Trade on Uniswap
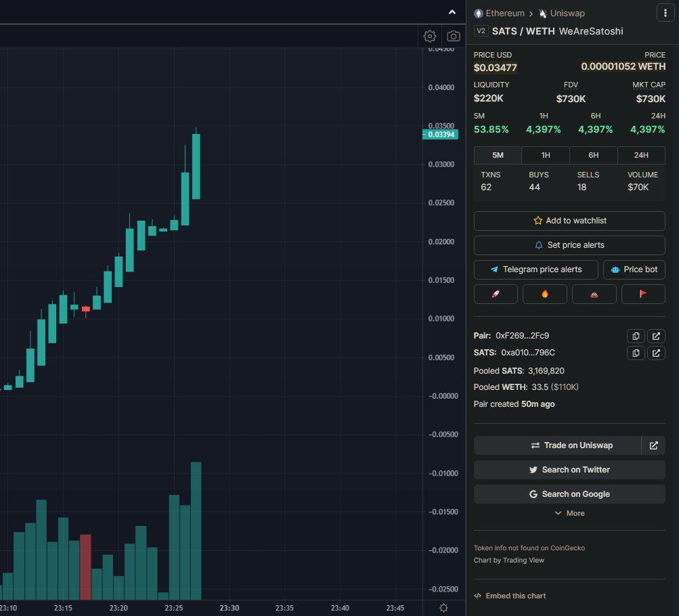The width and height of the screenshot is (679, 616). [557, 445]
